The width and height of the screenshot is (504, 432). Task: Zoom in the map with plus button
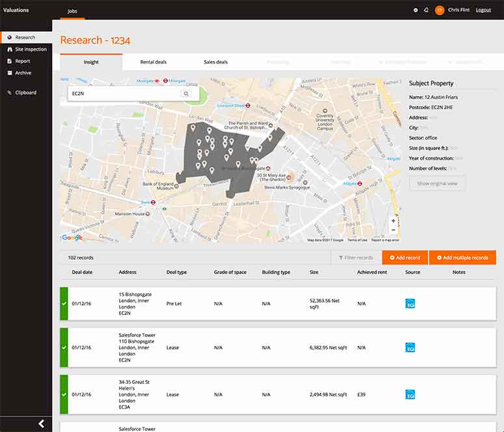click(x=393, y=221)
